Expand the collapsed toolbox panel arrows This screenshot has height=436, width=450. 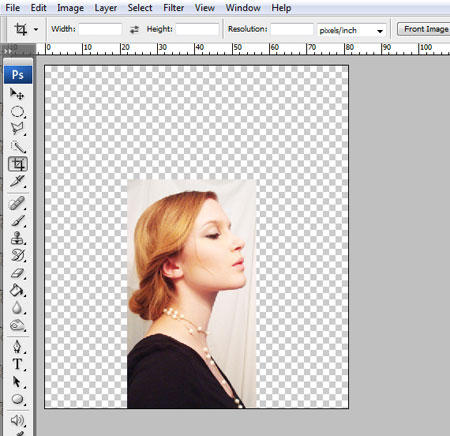7,51
